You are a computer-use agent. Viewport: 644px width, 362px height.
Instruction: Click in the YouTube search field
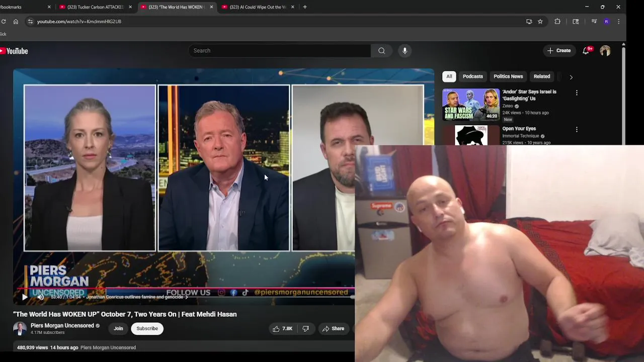[x=280, y=50]
